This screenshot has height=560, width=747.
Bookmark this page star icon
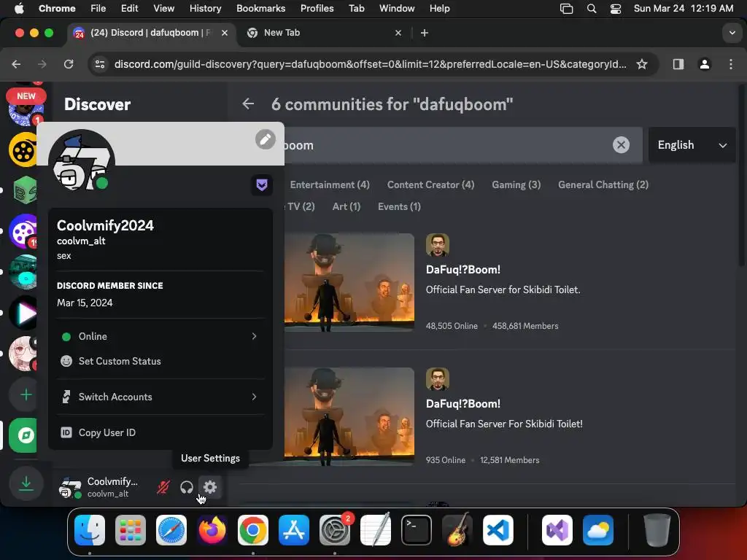(x=642, y=64)
